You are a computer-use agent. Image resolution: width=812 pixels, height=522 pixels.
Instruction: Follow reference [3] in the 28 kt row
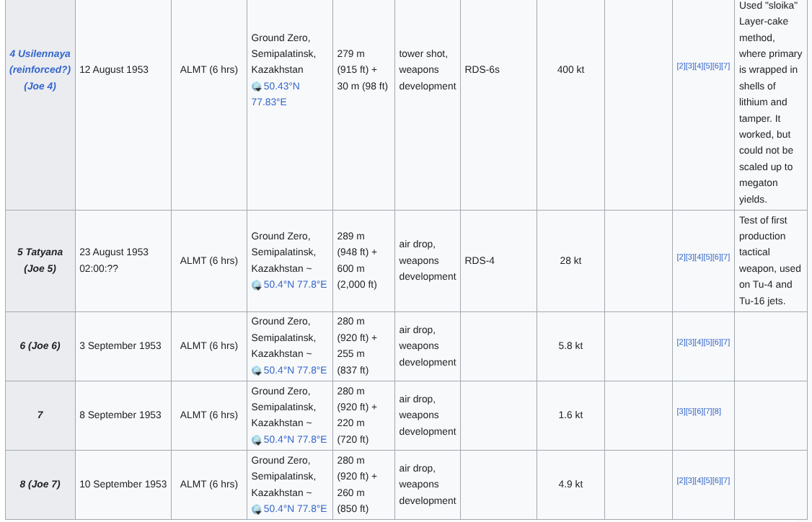tap(689, 257)
